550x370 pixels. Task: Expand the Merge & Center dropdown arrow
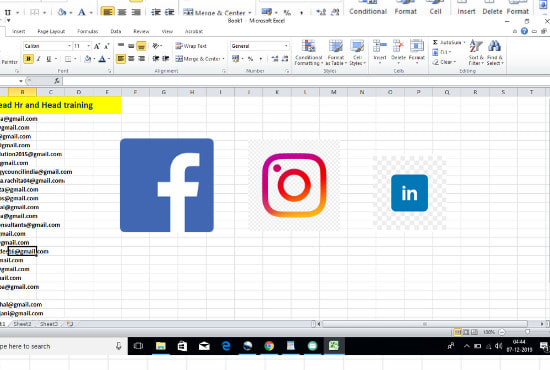coord(223,59)
